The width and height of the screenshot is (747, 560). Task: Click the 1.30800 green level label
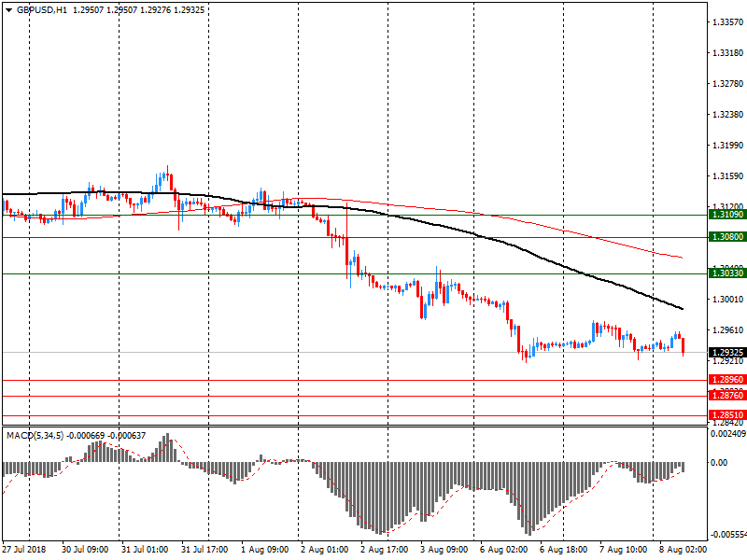click(x=727, y=237)
